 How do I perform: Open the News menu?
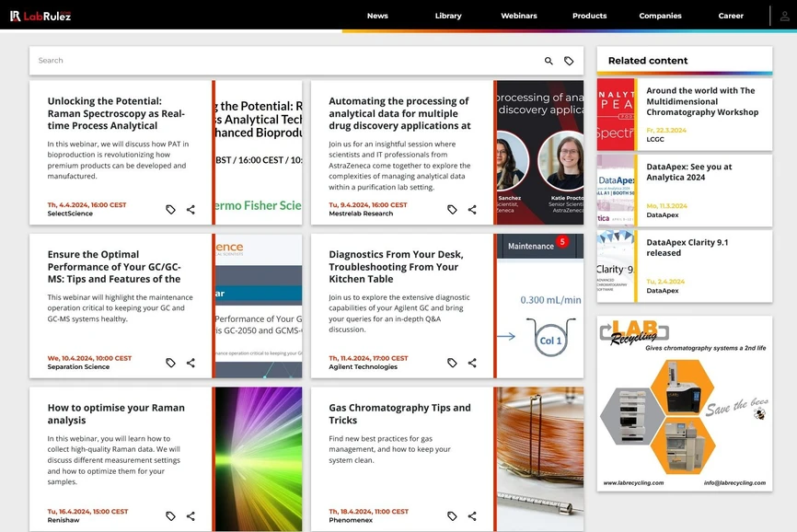tap(377, 16)
